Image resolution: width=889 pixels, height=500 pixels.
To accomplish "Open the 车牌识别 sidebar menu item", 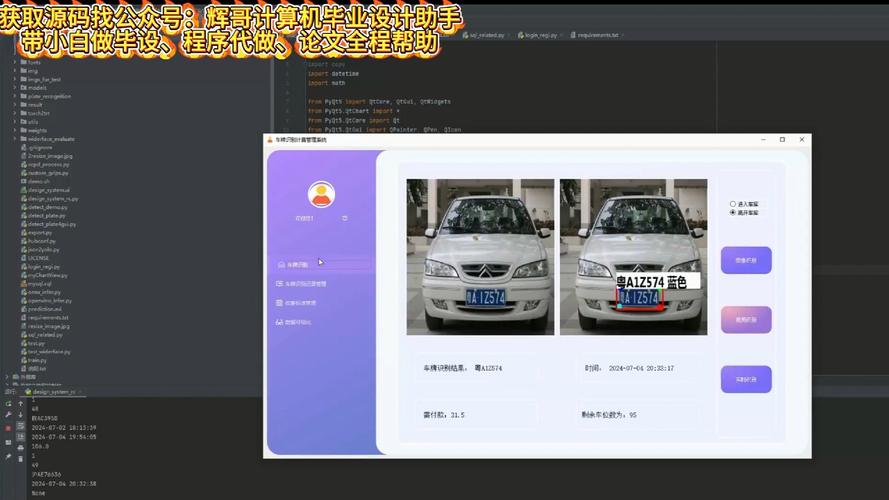I will pyautogui.click(x=322, y=265).
